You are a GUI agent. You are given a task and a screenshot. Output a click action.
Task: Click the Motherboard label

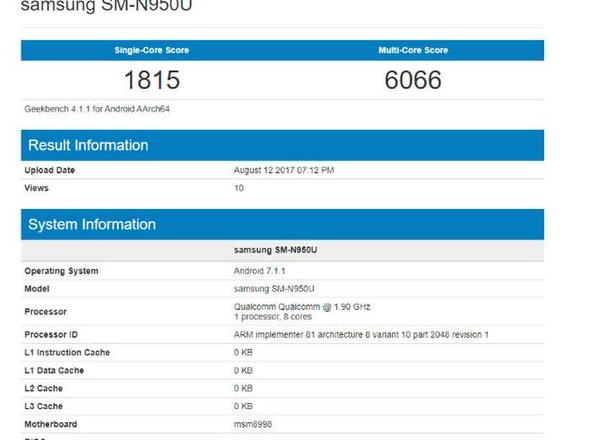click(51, 424)
